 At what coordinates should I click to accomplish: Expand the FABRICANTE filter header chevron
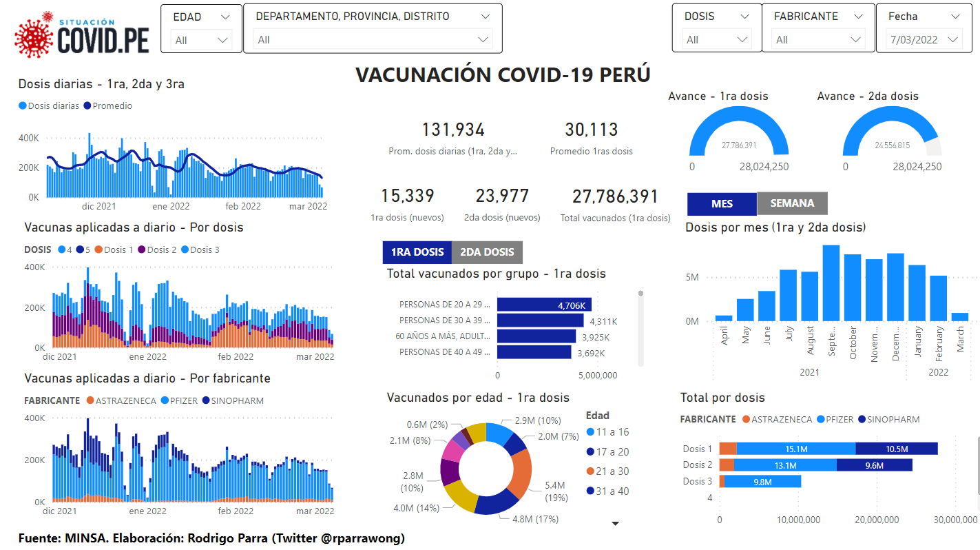858,17
